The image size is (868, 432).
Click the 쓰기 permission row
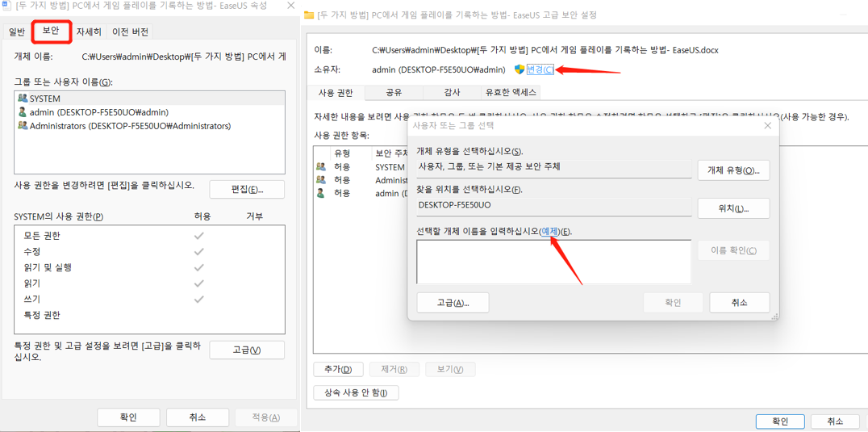click(149, 299)
